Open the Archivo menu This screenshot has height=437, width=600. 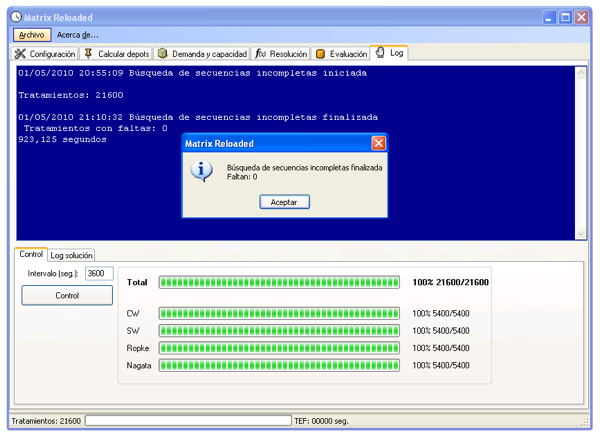(31, 35)
